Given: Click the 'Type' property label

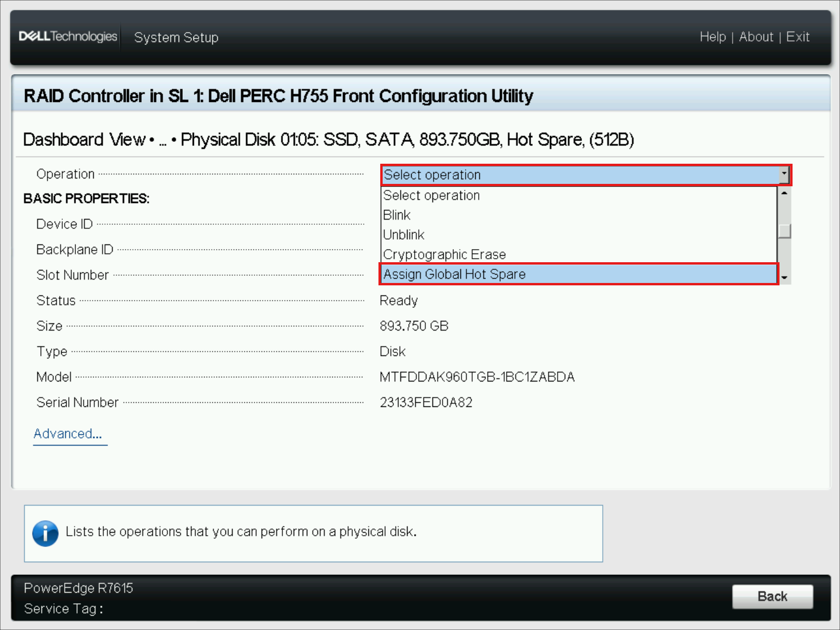Looking at the screenshot, I should [52, 352].
